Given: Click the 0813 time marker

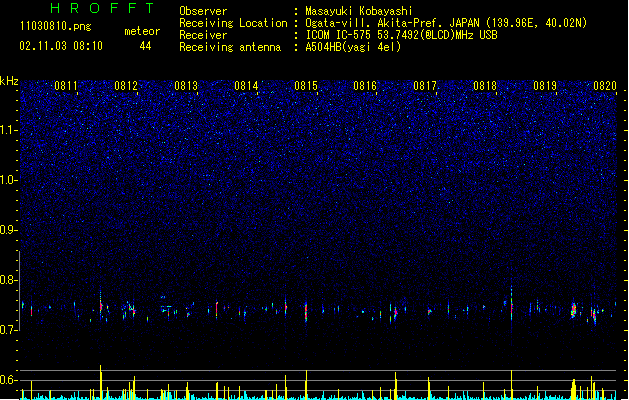Looking at the screenshot, I should (x=186, y=86).
